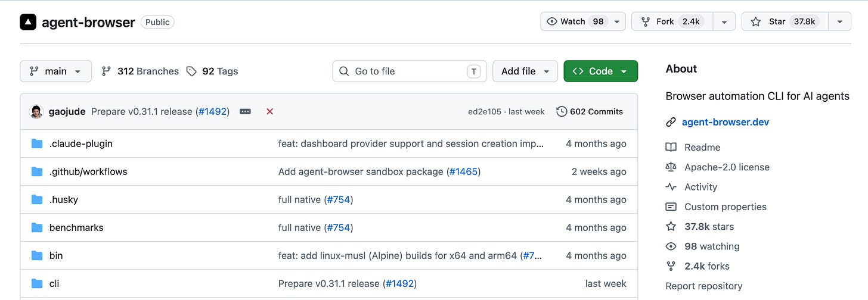The width and height of the screenshot is (868, 300).
Task: Click the Go to file search field
Action: [x=410, y=71]
